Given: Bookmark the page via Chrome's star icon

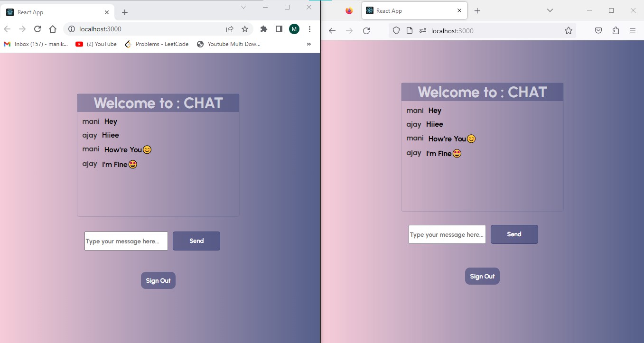Looking at the screenshot, I should tap(245, 28).
